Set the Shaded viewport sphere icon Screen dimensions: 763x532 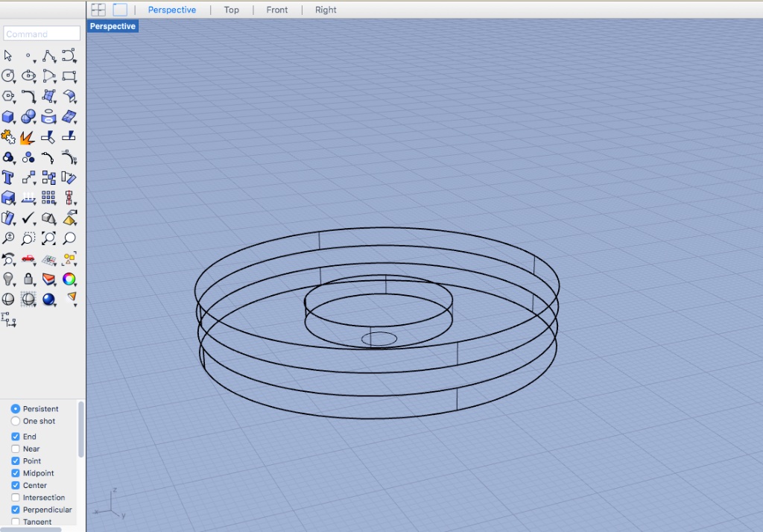click(8, 300)
